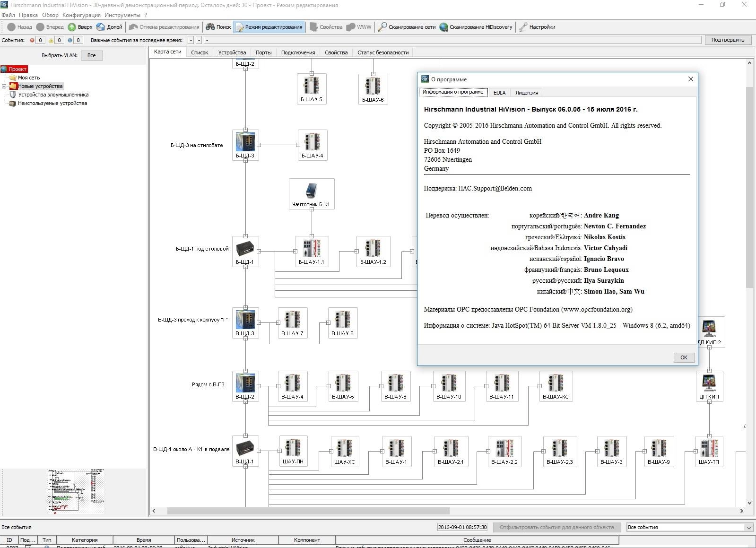The height and width of the screenshot is (548, 756).
Task: Select Проект root in the tree
Action: [14, 69]
